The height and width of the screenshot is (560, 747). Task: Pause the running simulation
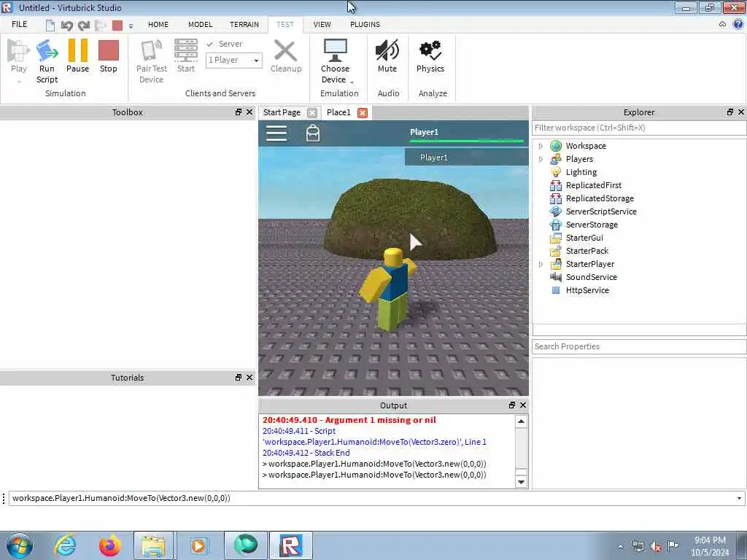(77, 50)
